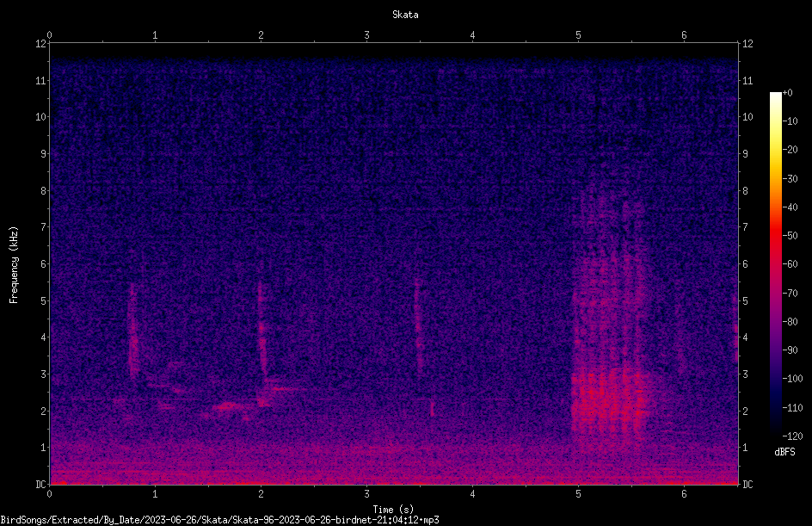The image size is (812, 526).
Task: Select the '-70' value on the color scale
Action: [790, 294]
